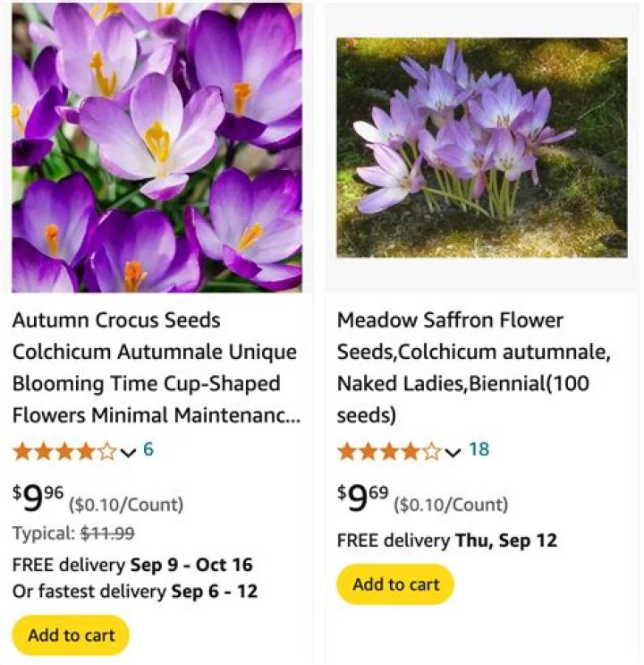644x665 pixels.
Task: Click the FREE delivery Sep 9 - Oct 16 text
Action: [132, 565]
